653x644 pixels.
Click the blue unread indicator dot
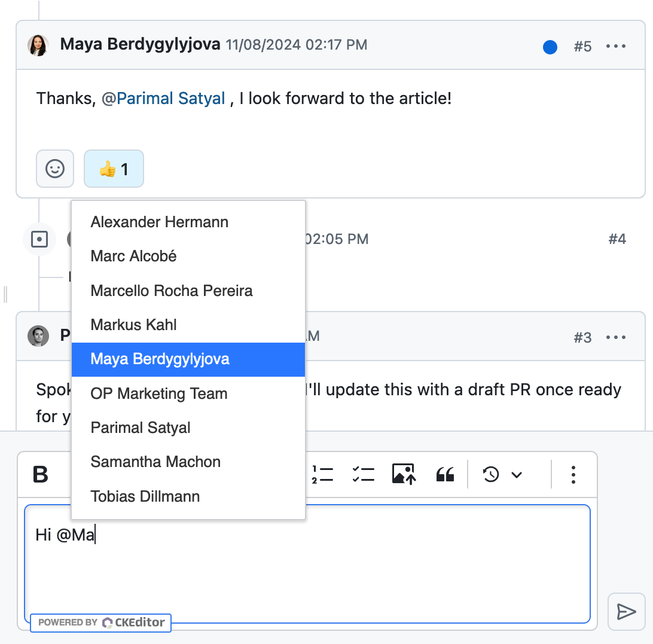click(550, 47)
